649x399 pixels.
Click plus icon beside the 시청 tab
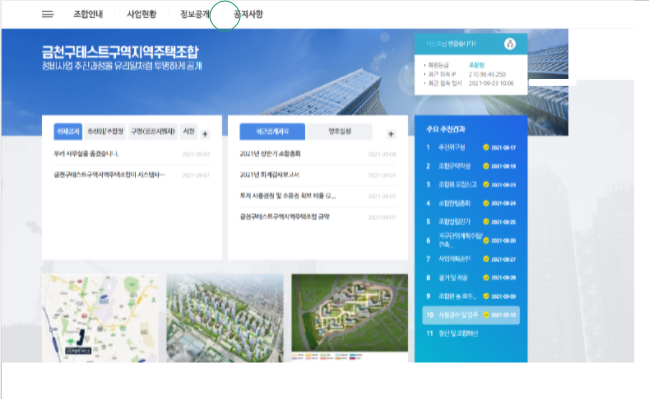click(205, 134)
